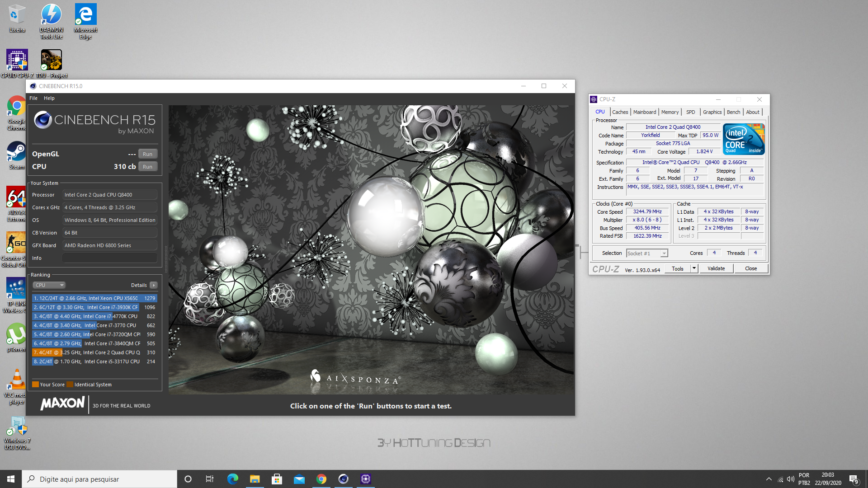Click the Validate button in CPU-Z
868x488 pixels.
(716, 269)
